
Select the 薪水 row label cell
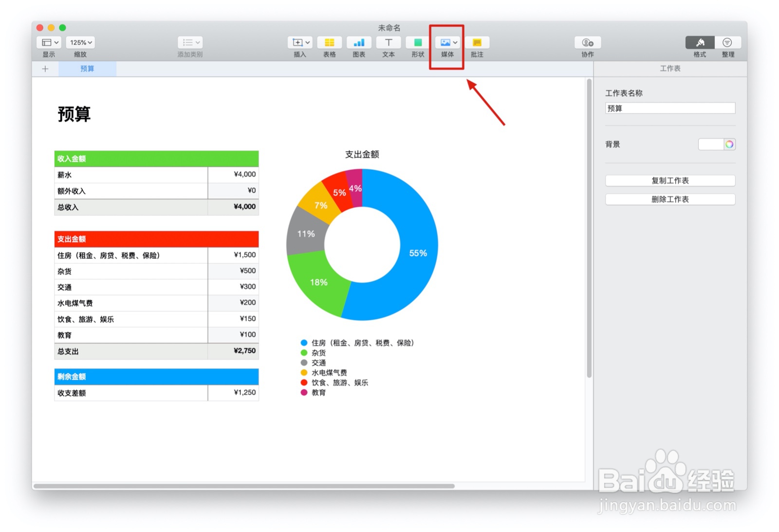click(x=131, y=175)
